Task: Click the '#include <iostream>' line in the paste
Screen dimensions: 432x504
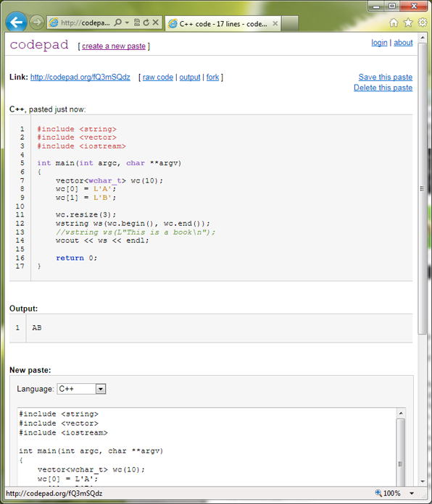Action: 81,146
